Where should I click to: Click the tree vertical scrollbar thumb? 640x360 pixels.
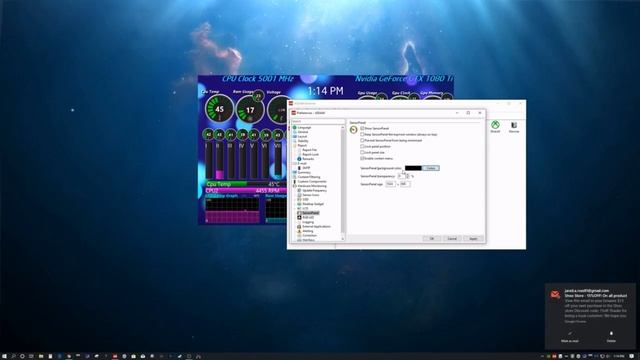coord(342,180)
